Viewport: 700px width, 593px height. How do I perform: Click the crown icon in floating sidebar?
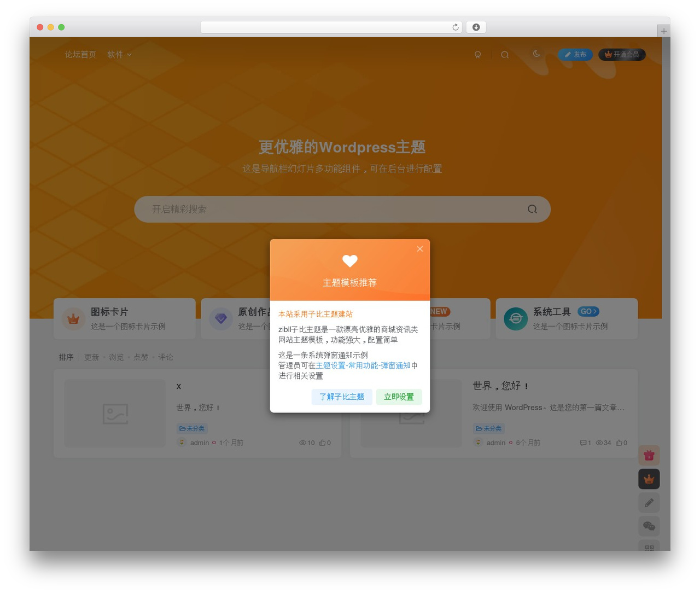coord(649,479)
